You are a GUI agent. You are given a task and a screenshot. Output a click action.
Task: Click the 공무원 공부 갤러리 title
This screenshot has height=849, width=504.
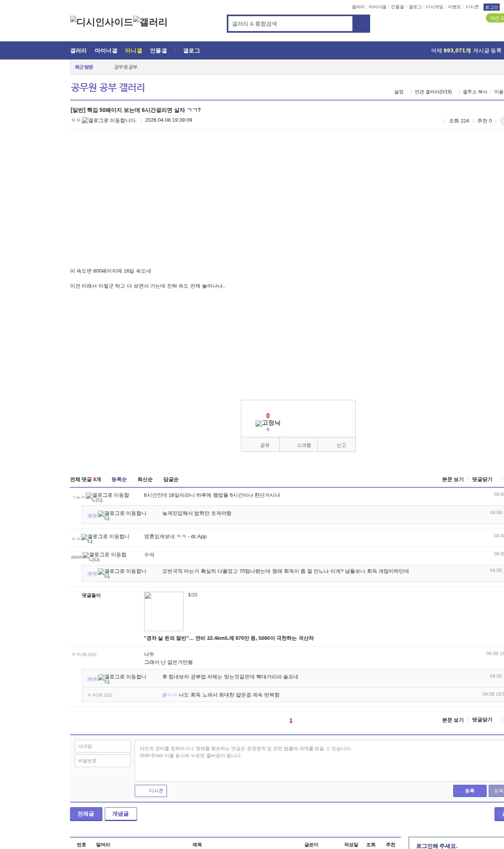click(108, 87)
